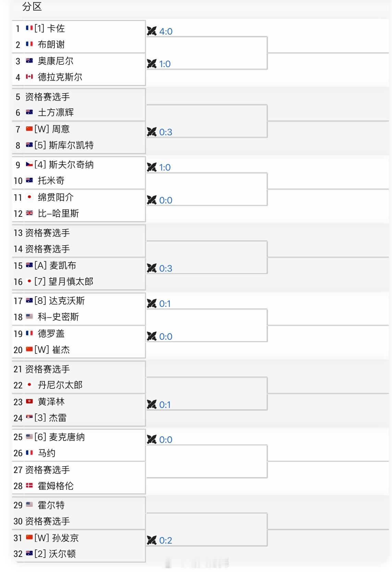Open 0:0 score for 德罗盖 vs 崔杰

click(x=166, y=337)
